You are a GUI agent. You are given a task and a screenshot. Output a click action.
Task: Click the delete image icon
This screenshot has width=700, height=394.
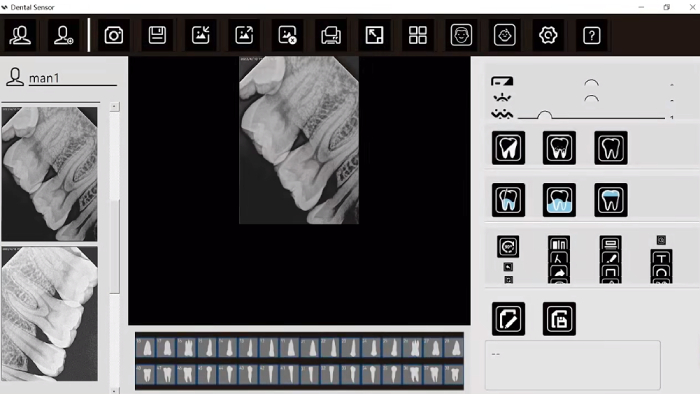click(288, 35)
